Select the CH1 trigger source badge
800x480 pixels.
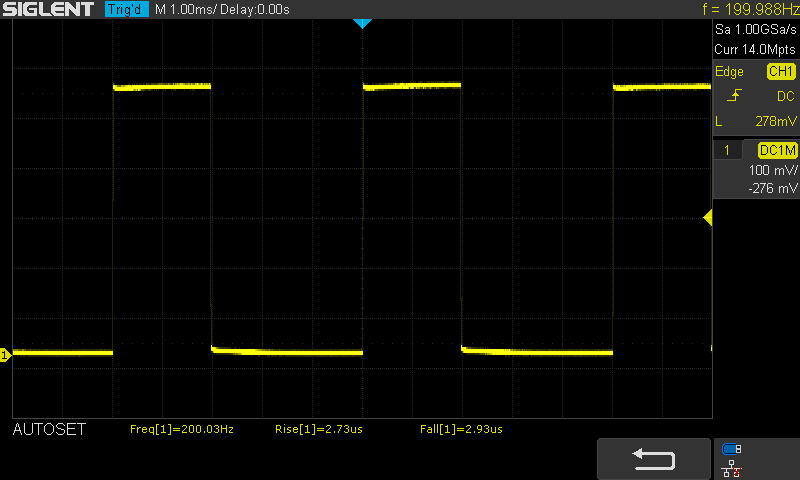pyautogui.click(x=781, y=71)
